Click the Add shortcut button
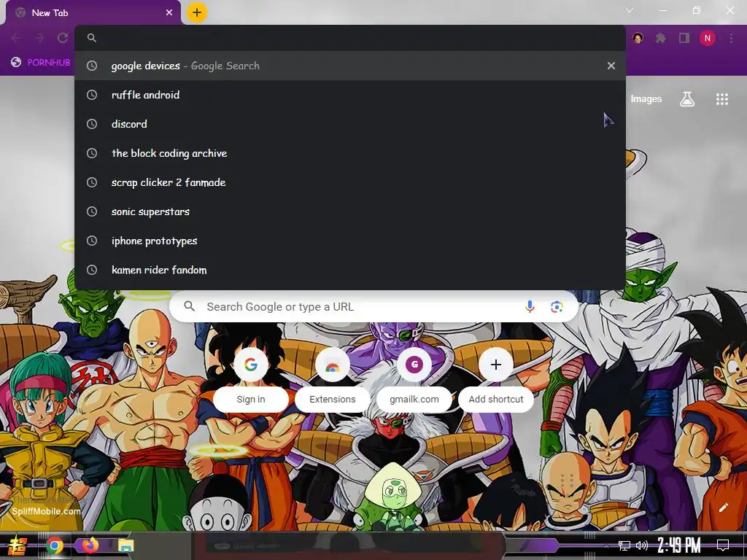 pyautogui.click(x=496, y=380)
